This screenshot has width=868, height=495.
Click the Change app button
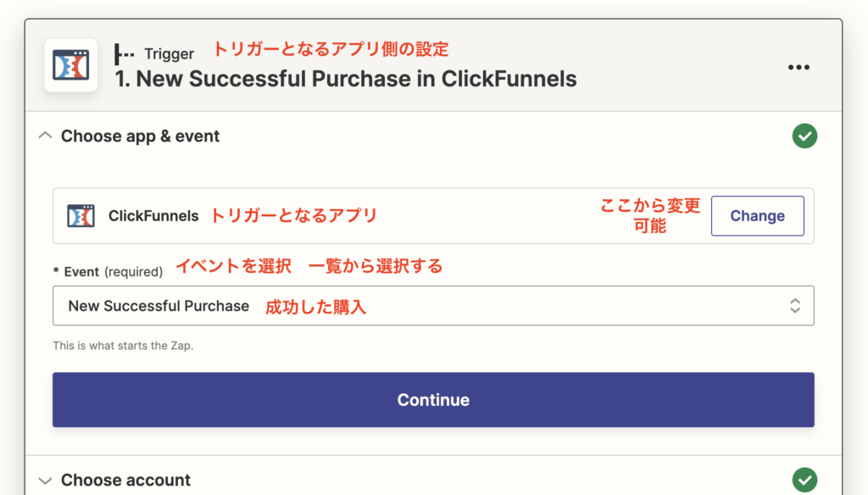(x=757, y=215)
